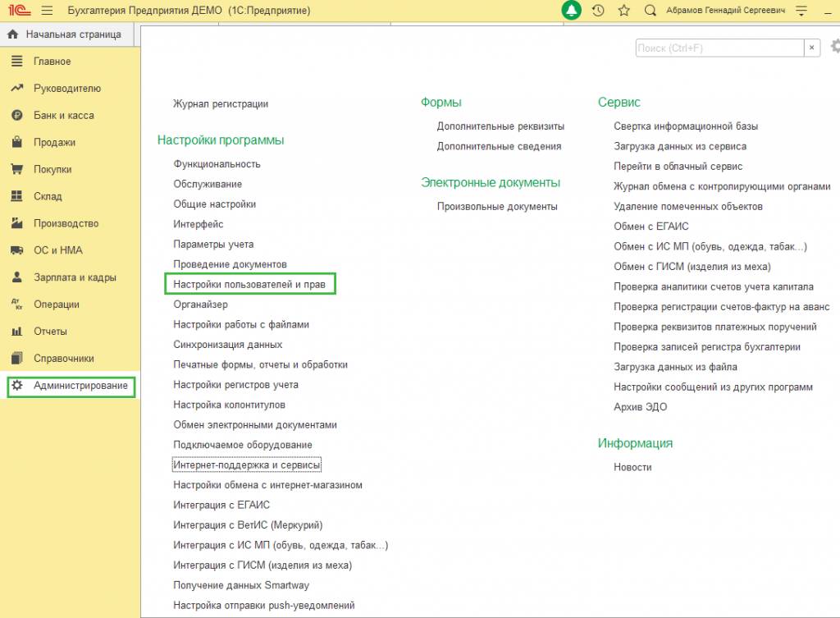Open Интерфейс settings link
The image size is (840, 618).
[198, 224]
